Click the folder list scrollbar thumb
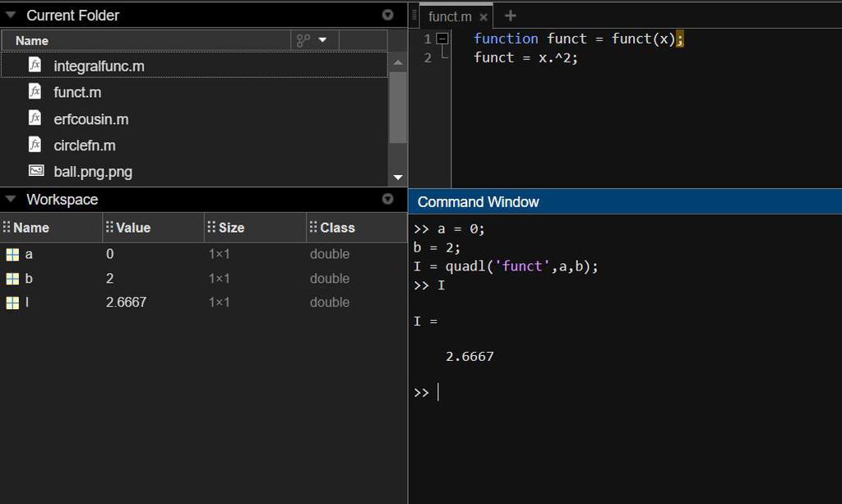 [398, 108]
